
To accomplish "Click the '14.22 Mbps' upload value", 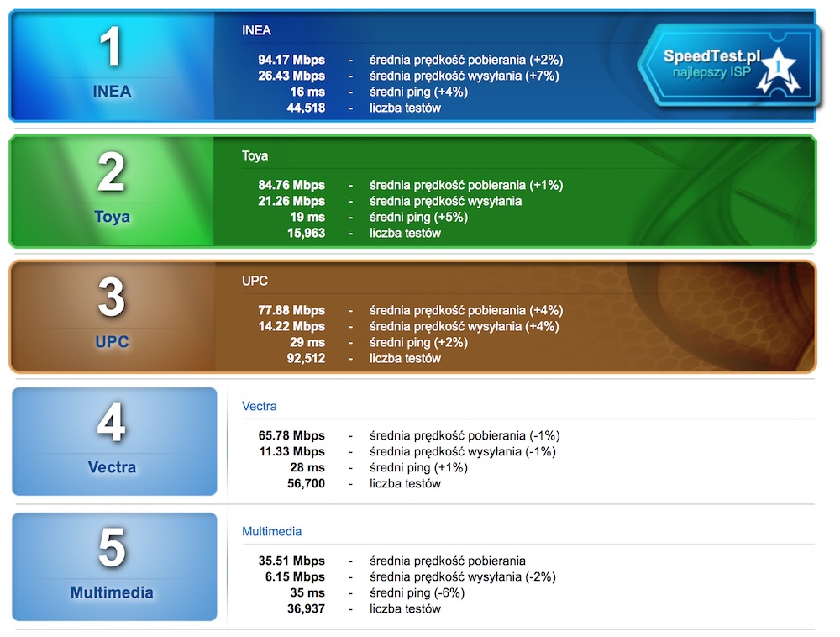I will pyautogui.click(x=291, y=326).
